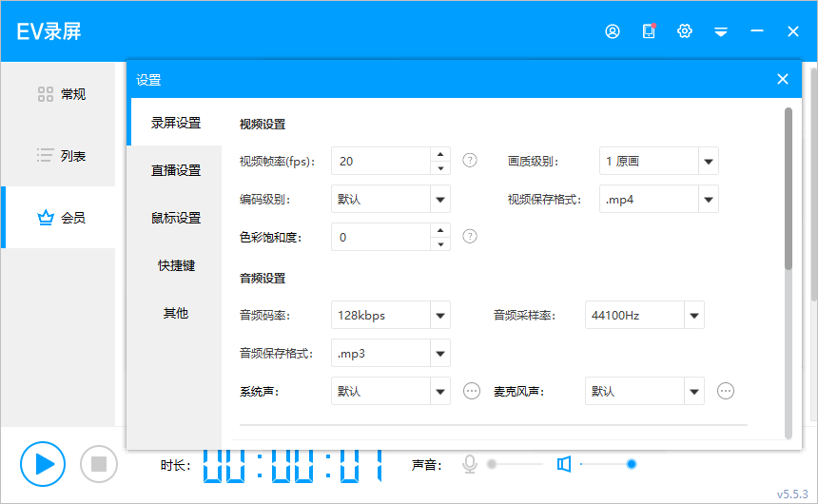
Task: Expand the 画质级别 dropdown
Action: 709,162
